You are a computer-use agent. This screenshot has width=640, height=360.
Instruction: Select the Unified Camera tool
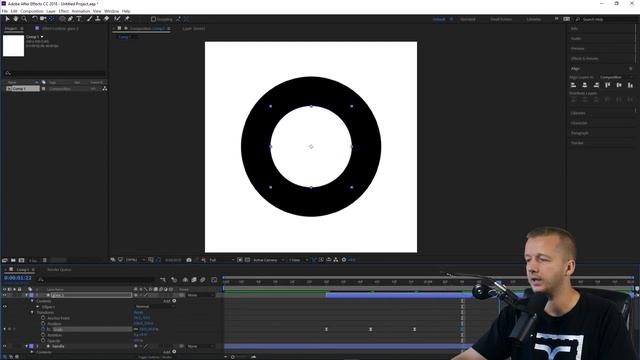pos(43,19)
